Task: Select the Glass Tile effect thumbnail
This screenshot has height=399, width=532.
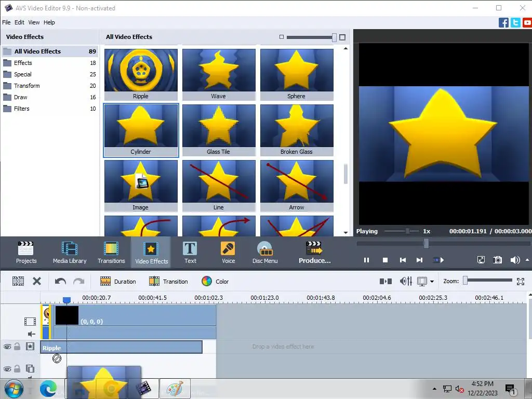Action: pyautogui.click(x=219, y=130)
